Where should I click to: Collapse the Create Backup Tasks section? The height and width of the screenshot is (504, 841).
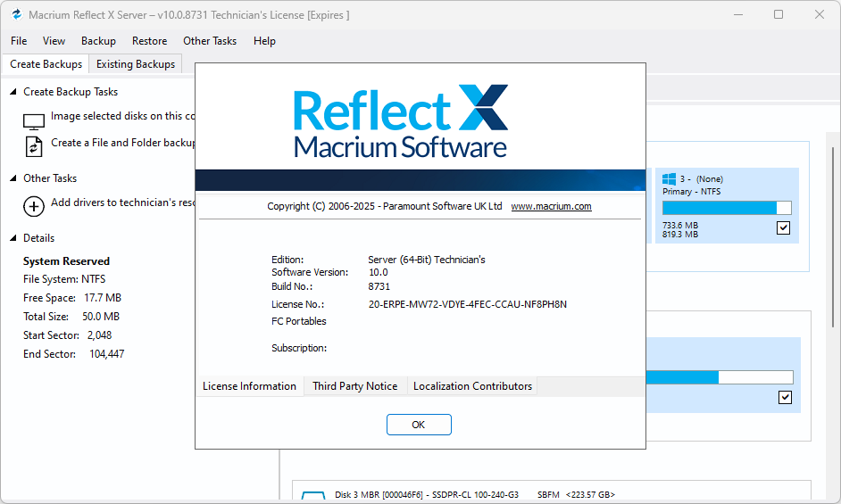click(13, 92)
